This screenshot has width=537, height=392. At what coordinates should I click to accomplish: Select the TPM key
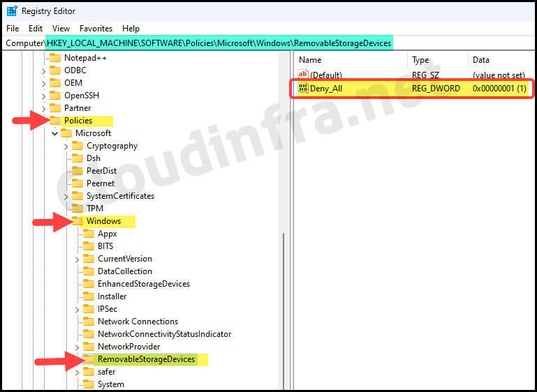pyautogui.click(x=95, y=209)
